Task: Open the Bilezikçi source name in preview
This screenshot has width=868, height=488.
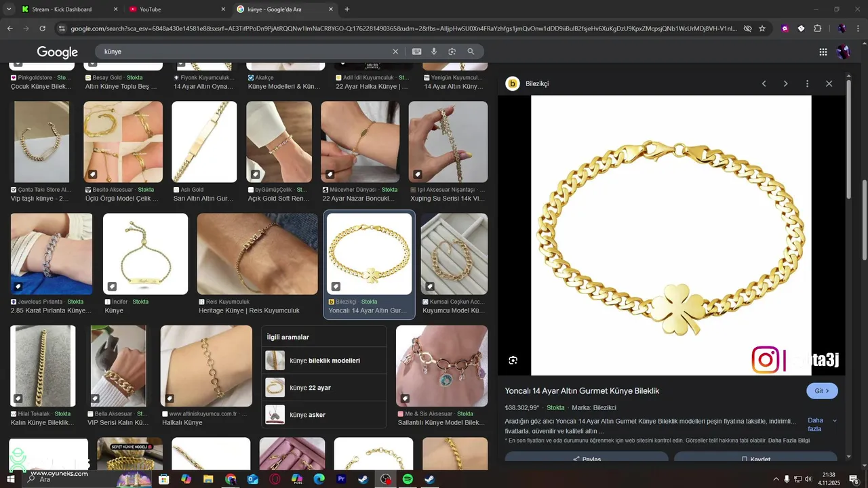Action: click(x=537, y=84)
